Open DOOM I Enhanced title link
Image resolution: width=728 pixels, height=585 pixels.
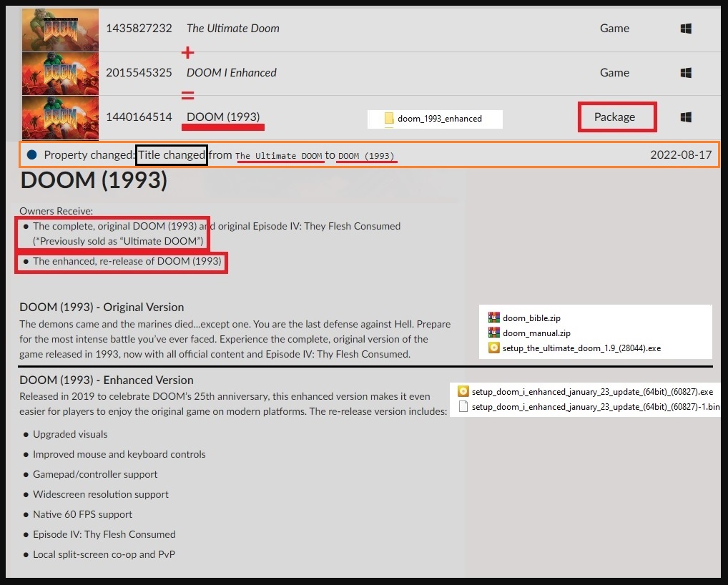click(x=231, y=72)
